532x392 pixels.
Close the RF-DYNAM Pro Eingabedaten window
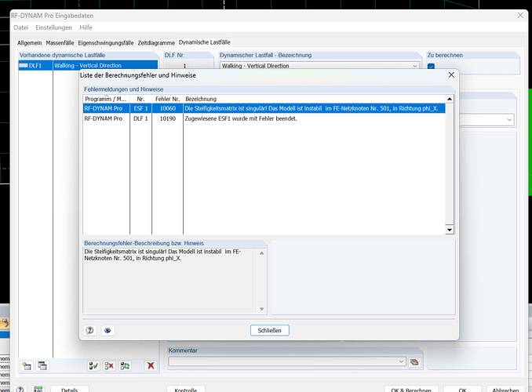[x=520, y=15]
